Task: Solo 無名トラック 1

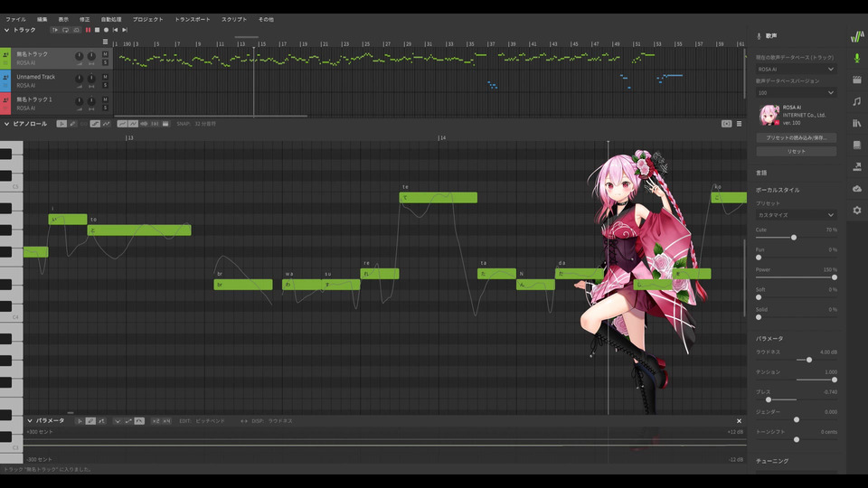Action: pos(105,108)
